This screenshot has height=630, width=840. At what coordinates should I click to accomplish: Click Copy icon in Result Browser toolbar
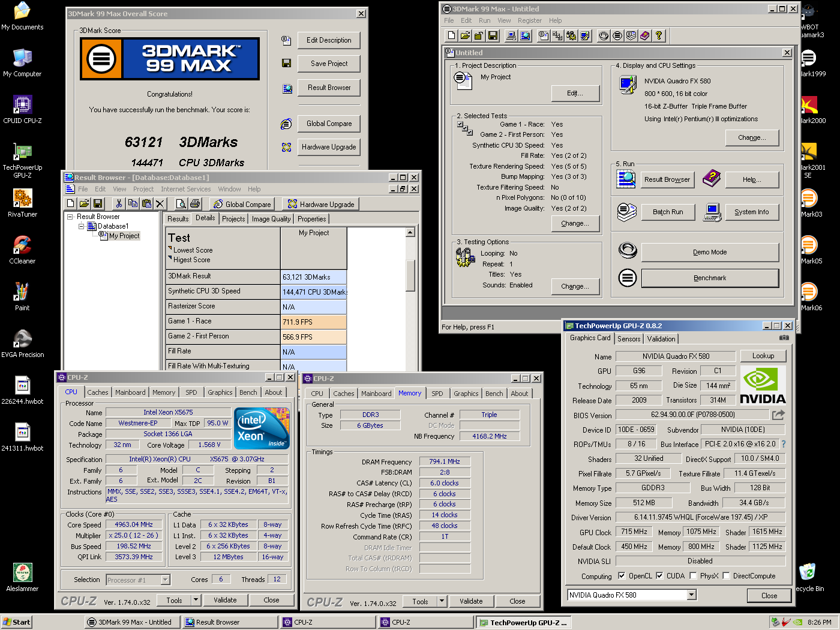click(x=133, y=204)
